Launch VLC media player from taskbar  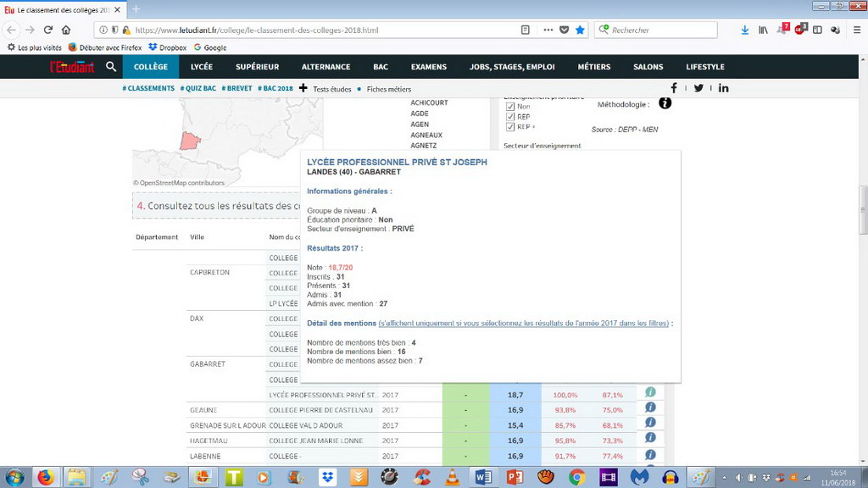point(453,477)
